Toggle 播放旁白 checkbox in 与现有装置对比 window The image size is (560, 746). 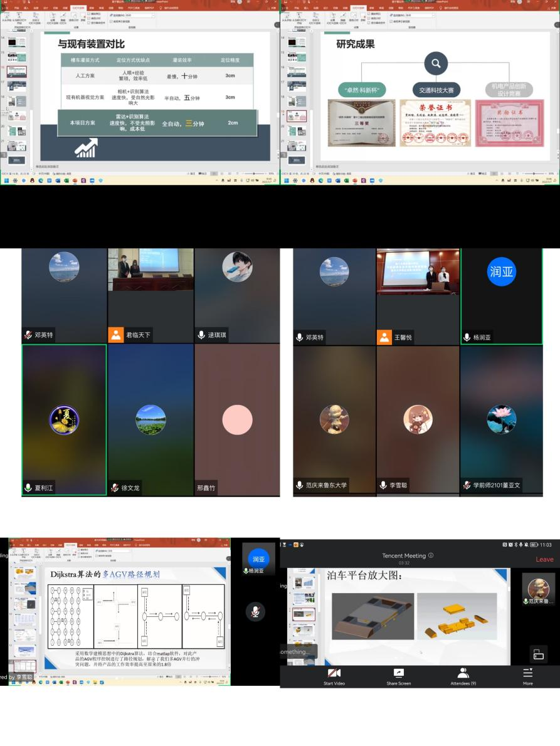point(90,13)
